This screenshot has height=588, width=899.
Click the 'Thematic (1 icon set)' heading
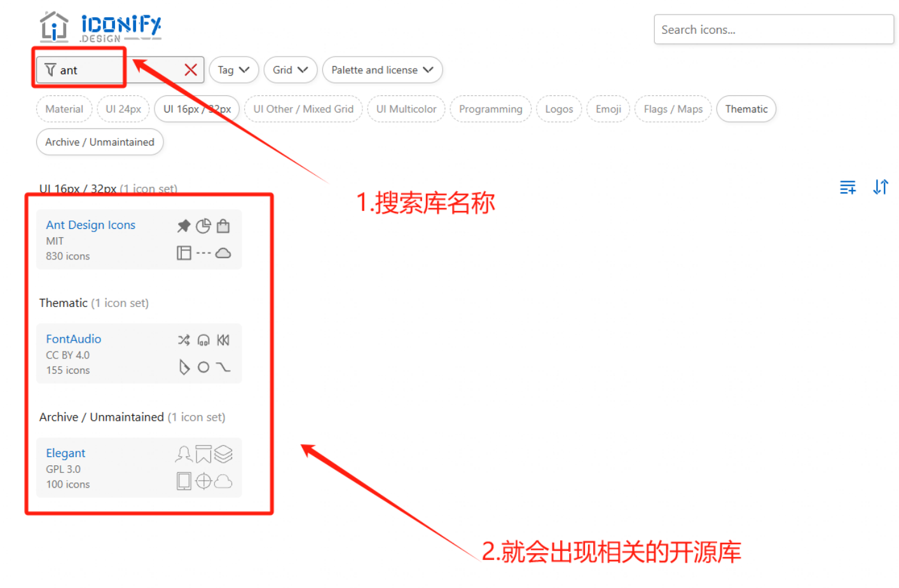pos(94,303)
